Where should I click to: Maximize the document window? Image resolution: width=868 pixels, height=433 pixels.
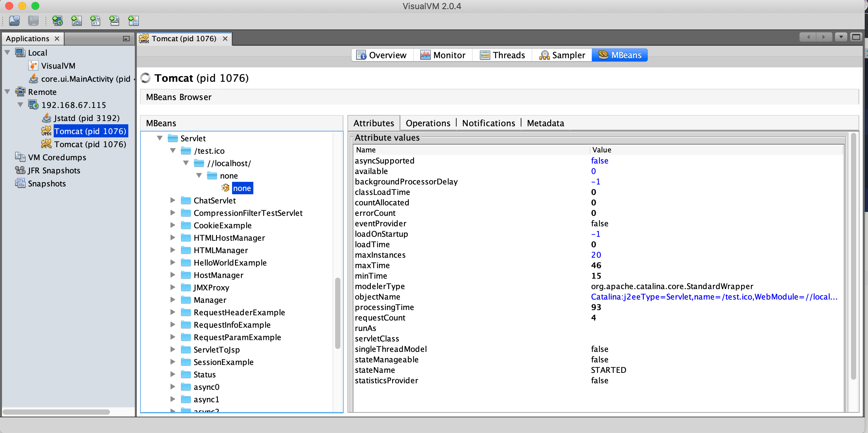click(856, 37)
